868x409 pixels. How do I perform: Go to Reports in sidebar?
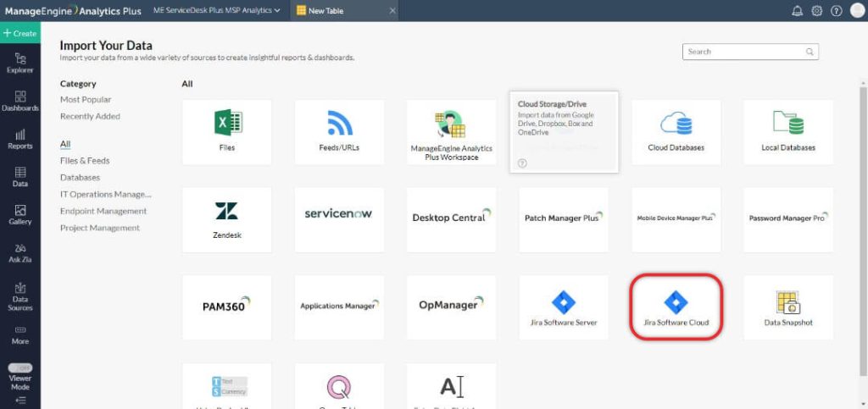point(20,139)
